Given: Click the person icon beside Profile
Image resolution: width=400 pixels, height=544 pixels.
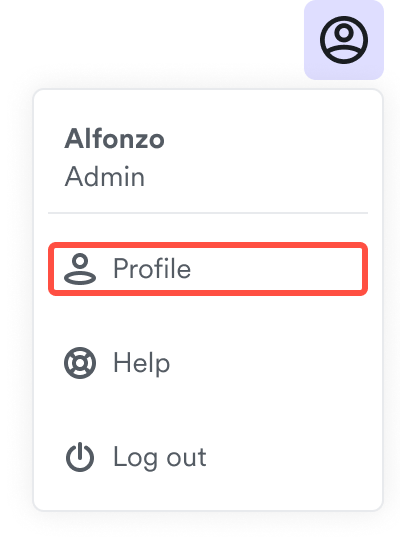Looking at the screenshot, I should (x=80, y=269).
